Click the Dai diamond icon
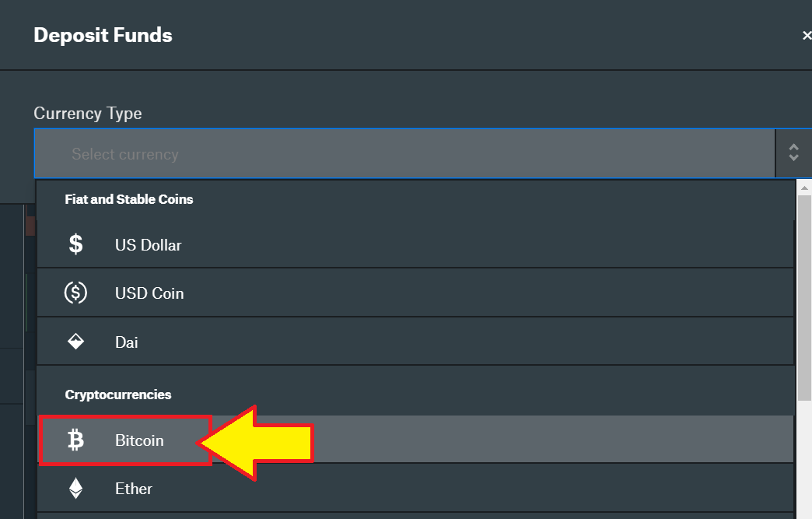 [75, 342]
